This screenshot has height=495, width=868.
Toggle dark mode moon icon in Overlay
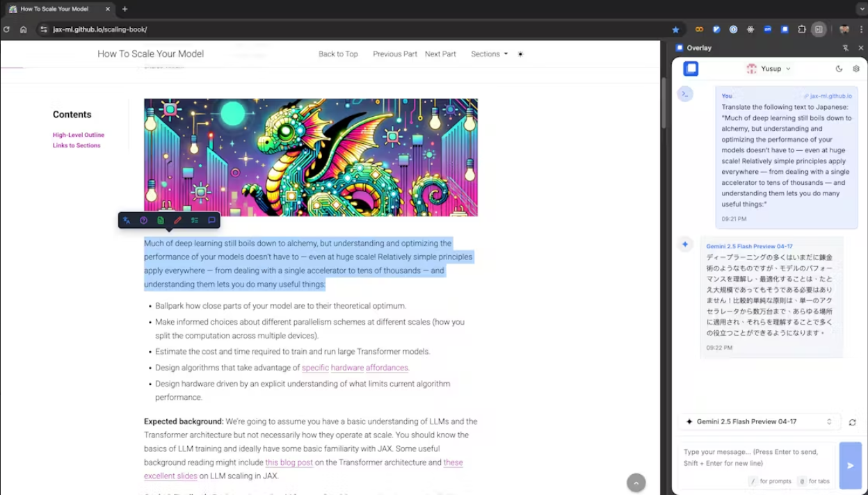(839, 69)
